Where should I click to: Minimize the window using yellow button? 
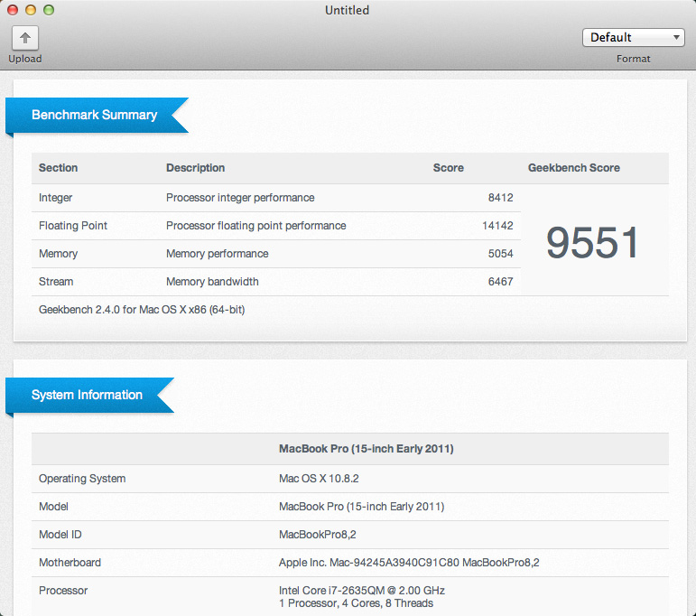coord(31,11)
